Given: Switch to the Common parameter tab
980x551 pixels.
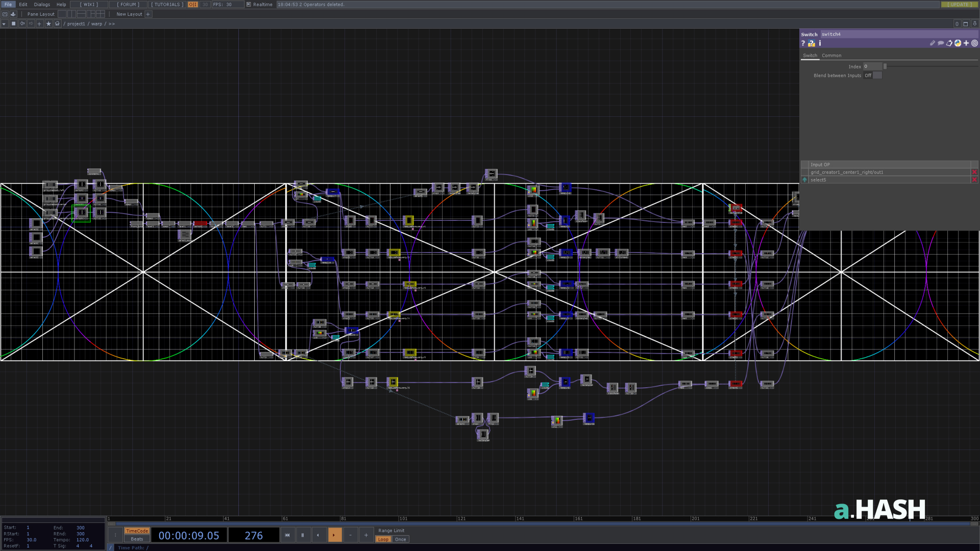Looking at the screenshot, I should click(x=831, y=56).
